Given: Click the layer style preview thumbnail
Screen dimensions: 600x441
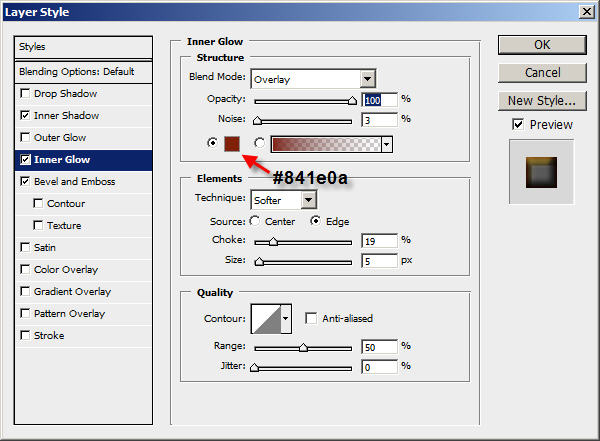Looking at the screenshot, I should tap(541, 172).
